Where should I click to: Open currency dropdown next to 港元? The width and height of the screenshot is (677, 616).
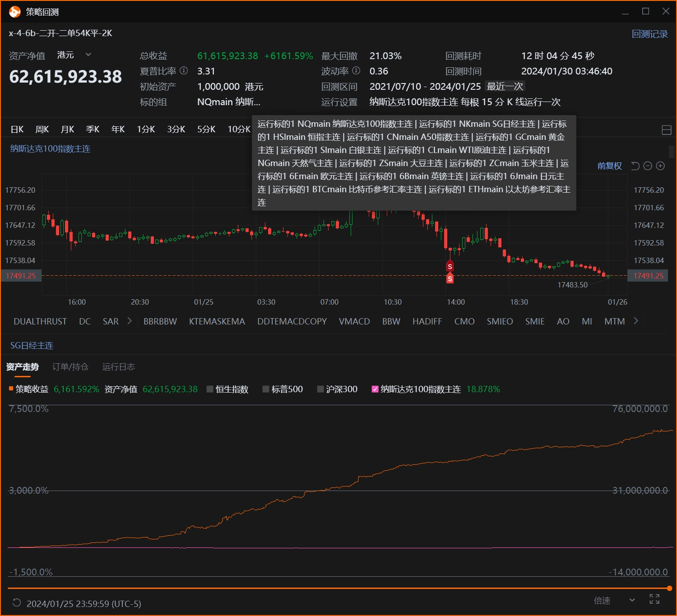pos(88,55)
